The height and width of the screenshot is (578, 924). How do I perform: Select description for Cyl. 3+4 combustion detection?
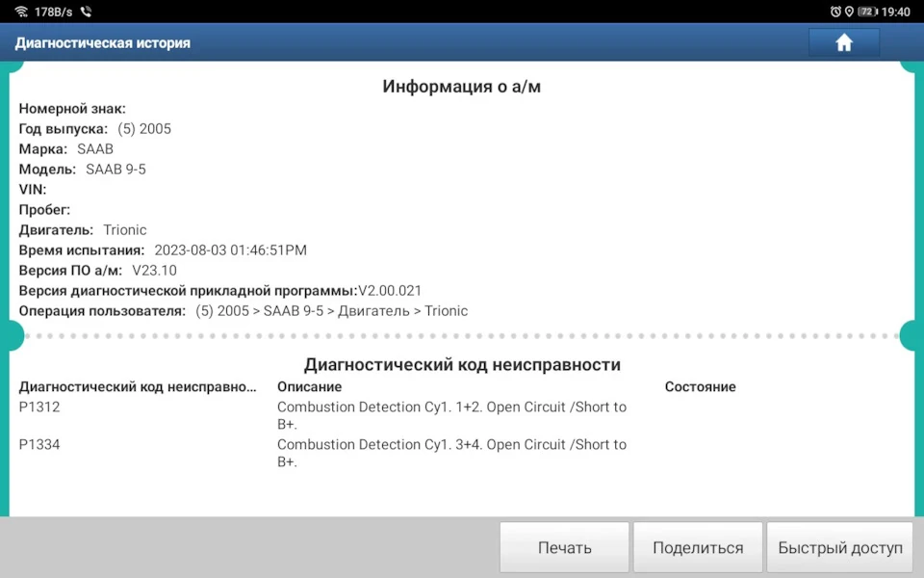[451, 453]
